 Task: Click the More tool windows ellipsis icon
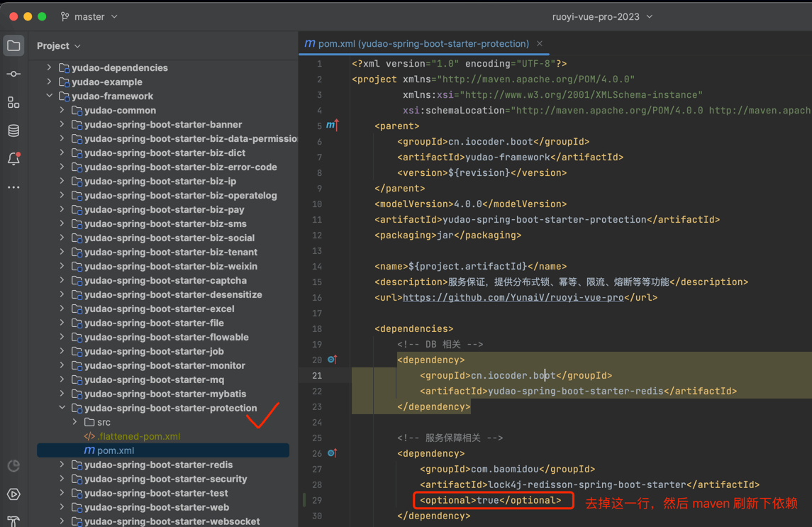click(13, 188)
